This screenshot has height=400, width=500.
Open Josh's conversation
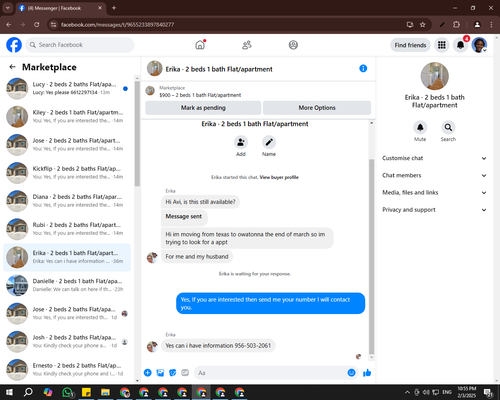click(67, 341)
